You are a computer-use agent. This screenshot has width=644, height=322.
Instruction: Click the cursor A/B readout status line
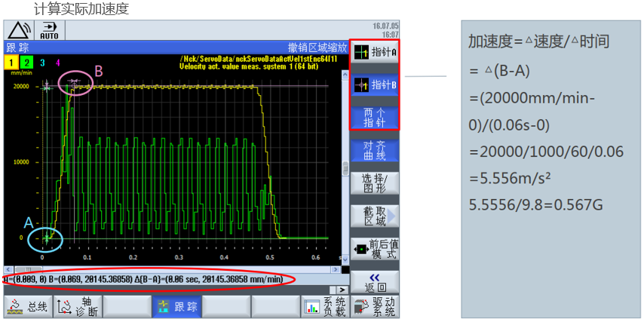pos(143,280)
